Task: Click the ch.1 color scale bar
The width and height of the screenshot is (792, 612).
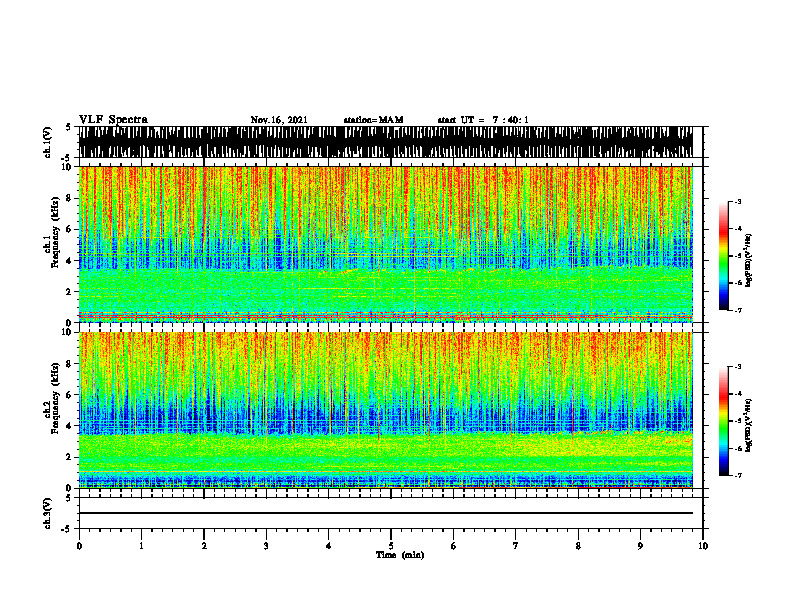Action: click(x=724, y=256)
